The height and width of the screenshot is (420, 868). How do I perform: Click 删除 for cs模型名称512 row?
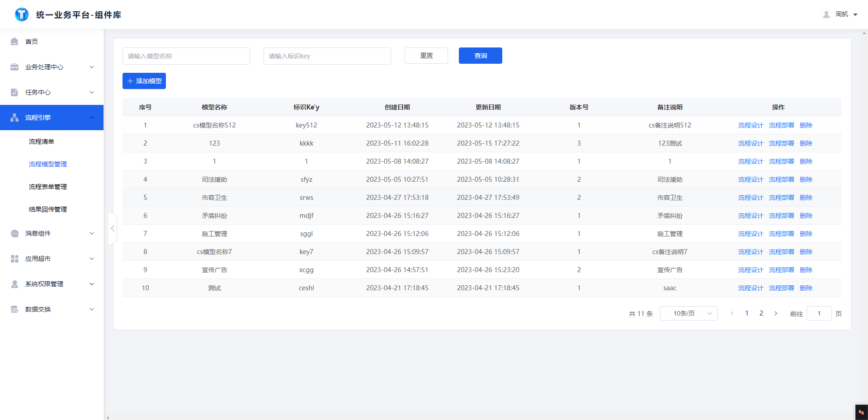tap(806, 125)
